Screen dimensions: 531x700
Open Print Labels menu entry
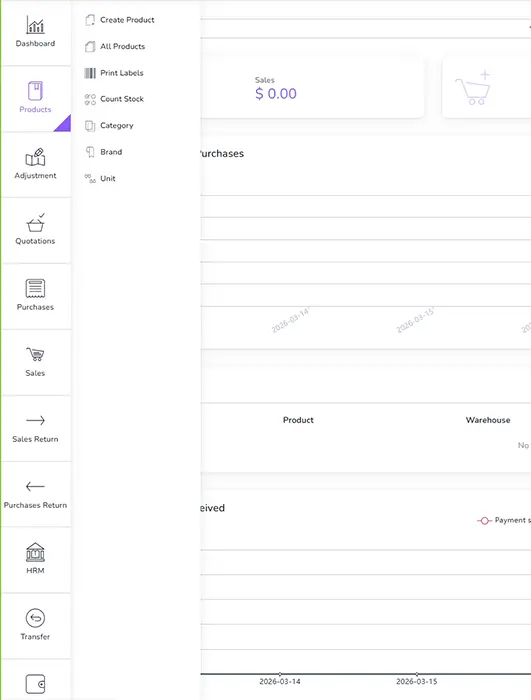[114, 73]
